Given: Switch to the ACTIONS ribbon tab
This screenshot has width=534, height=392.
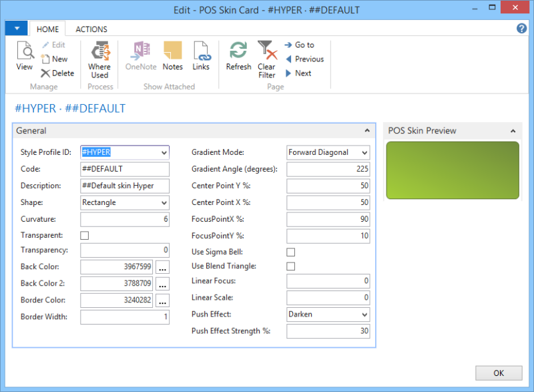Looking at the screenshot, I should coord(91,29).
